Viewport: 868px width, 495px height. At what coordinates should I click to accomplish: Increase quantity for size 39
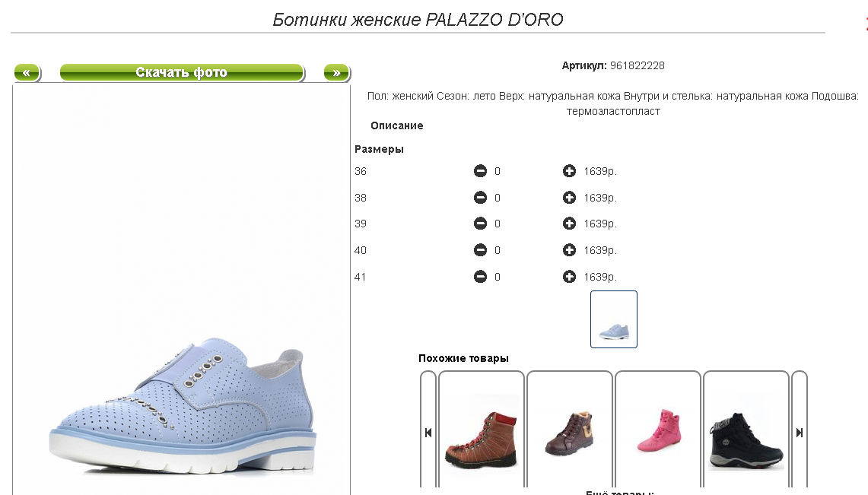pyautogui.click(x=569, y=224)
